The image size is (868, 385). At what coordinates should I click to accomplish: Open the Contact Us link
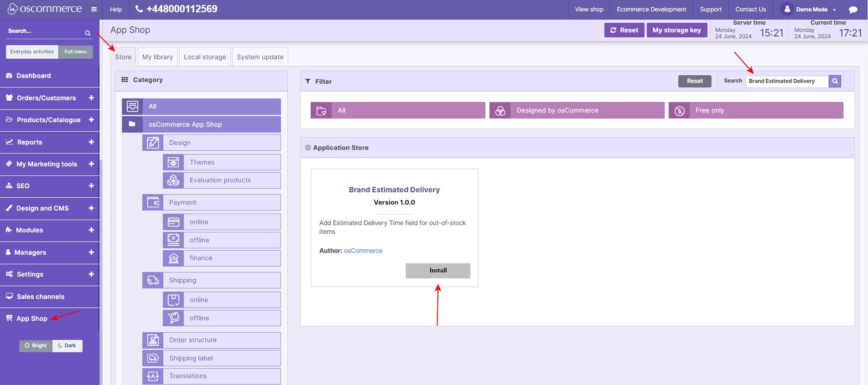click(750, 10)
